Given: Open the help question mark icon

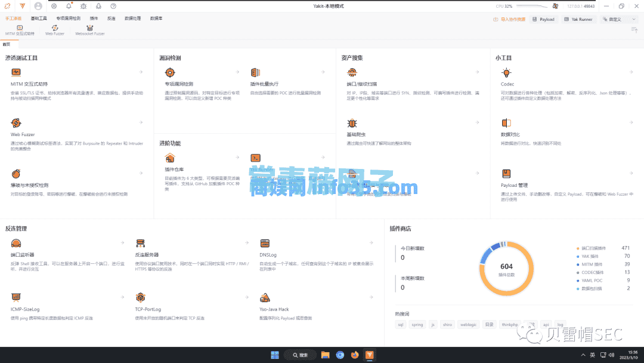Looking at the screenshot, I should (113, 6).
